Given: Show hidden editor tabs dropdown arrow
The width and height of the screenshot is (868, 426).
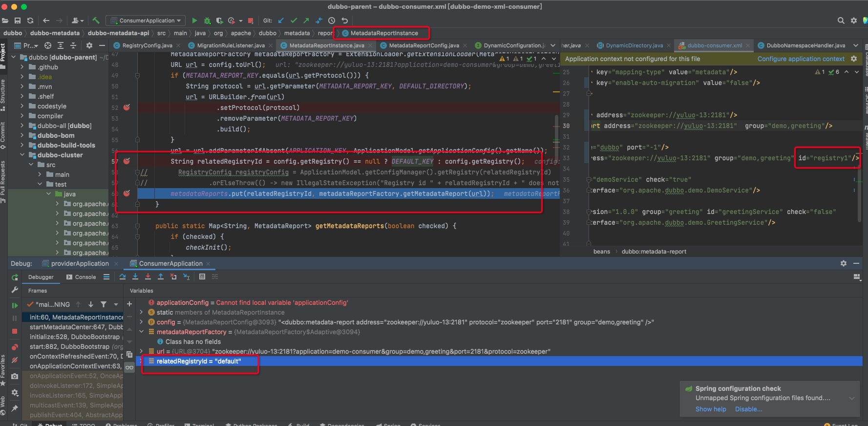Looking at the screenshot, I should pyautogui.click(x=552, y=45).
